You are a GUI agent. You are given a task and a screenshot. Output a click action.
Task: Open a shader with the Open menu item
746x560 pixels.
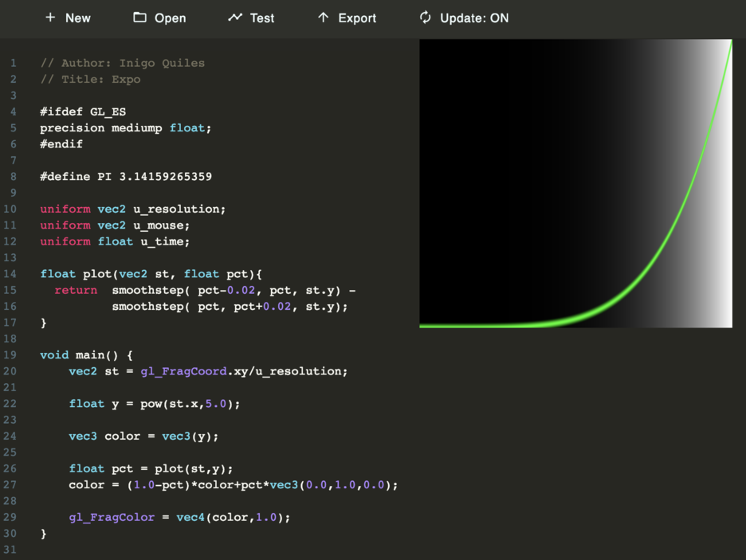pos(169,18)
